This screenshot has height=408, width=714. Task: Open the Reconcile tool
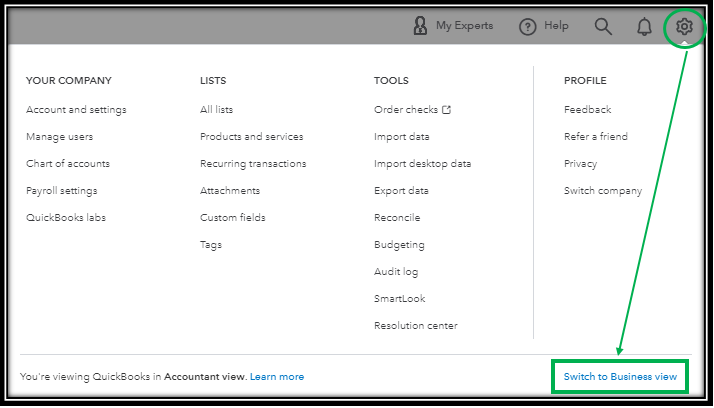pyautogui.click(x=397, y=218)
